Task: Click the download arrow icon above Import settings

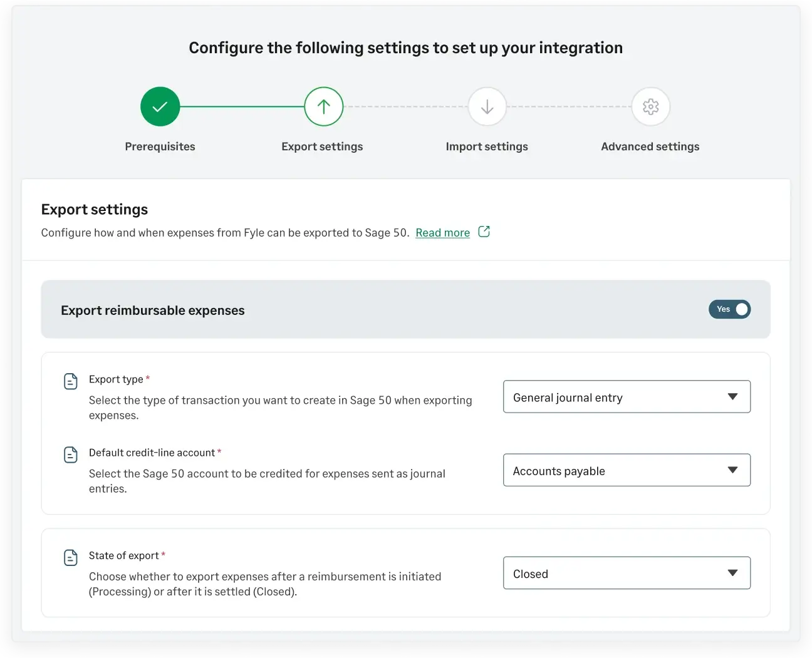Action: click(x=487, y=106)
